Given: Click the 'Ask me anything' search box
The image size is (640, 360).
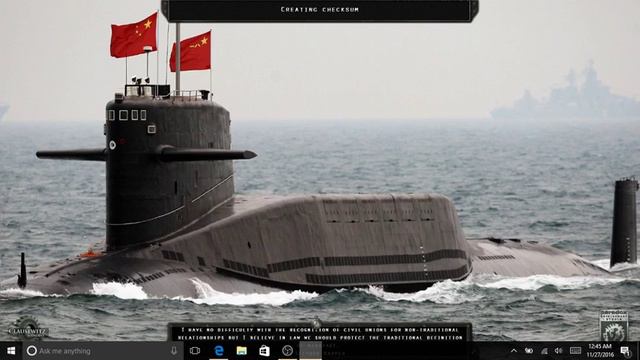Looking at the screenshot, I should 103,351.
